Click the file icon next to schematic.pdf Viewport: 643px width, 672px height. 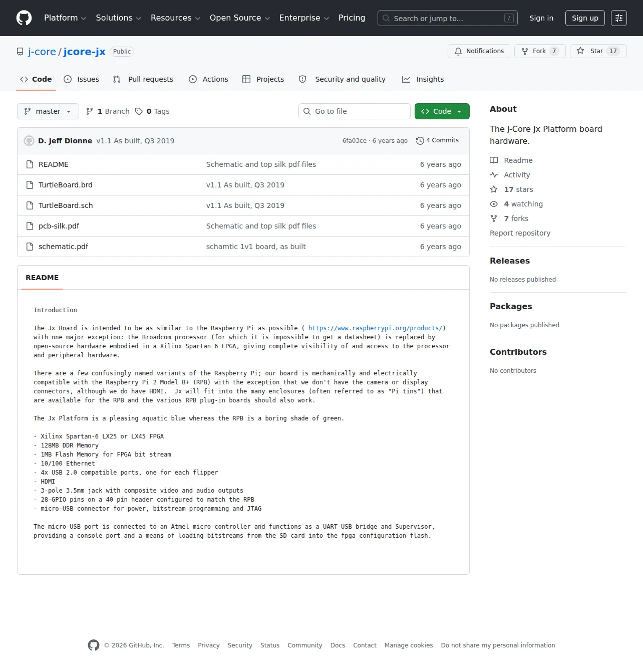30,247
